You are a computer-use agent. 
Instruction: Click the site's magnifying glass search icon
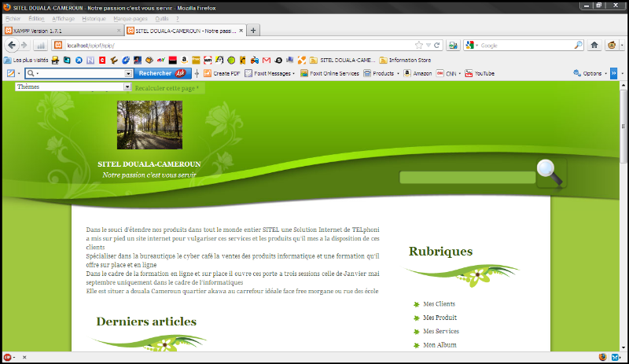[549, 172]
